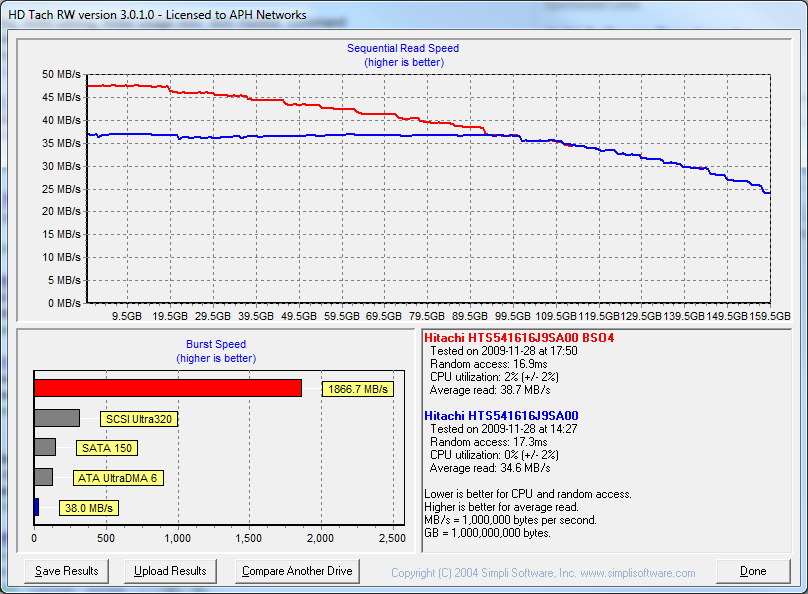The image size is (808, 594).
Task: Click the gray SATA 150 bar
Action: pyautogui.click(x=44, y=447)
